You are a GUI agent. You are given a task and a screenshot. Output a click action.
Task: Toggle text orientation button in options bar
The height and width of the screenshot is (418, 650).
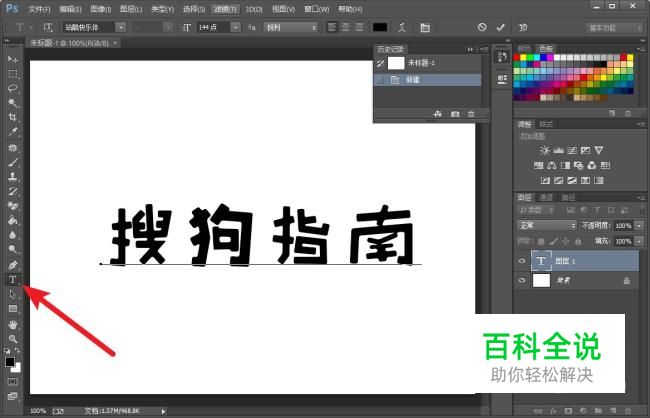point(48,27)
